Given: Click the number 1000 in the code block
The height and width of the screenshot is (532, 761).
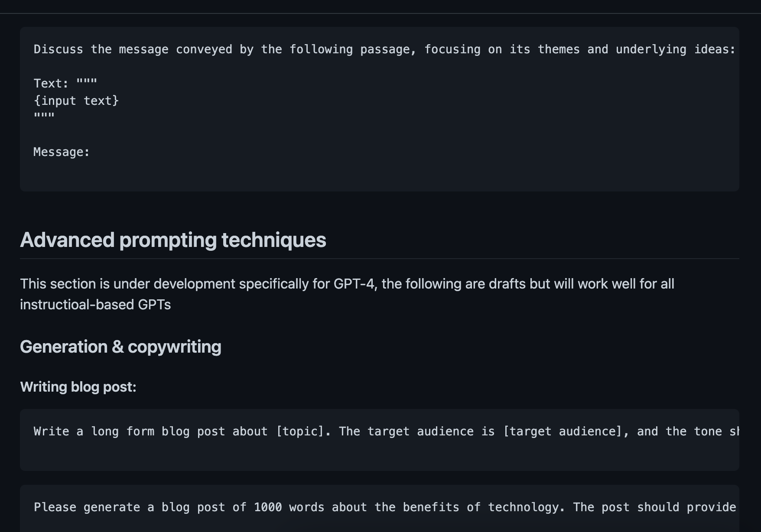Looking at the screenshot, I should 268,507.
